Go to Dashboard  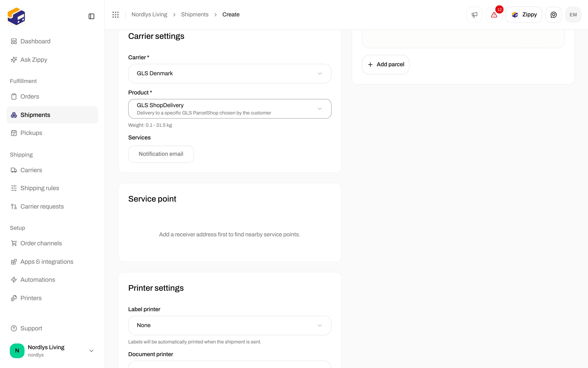point(52,41)
